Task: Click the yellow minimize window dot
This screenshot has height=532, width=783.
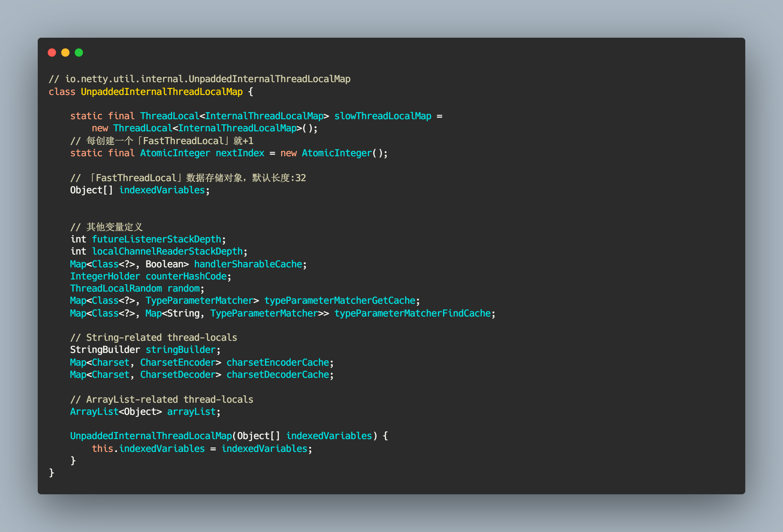Action: coord(65,53)
